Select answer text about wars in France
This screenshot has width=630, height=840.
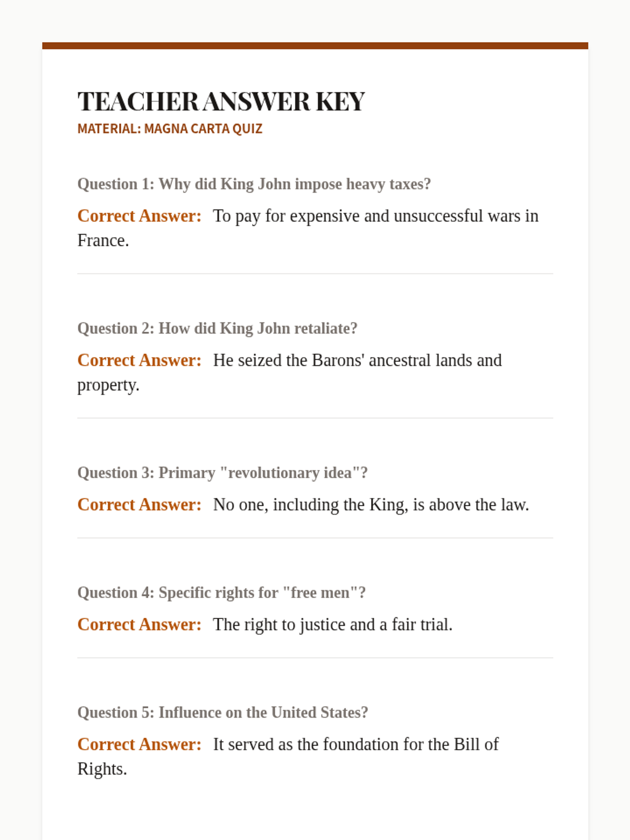tap(308, 228)
